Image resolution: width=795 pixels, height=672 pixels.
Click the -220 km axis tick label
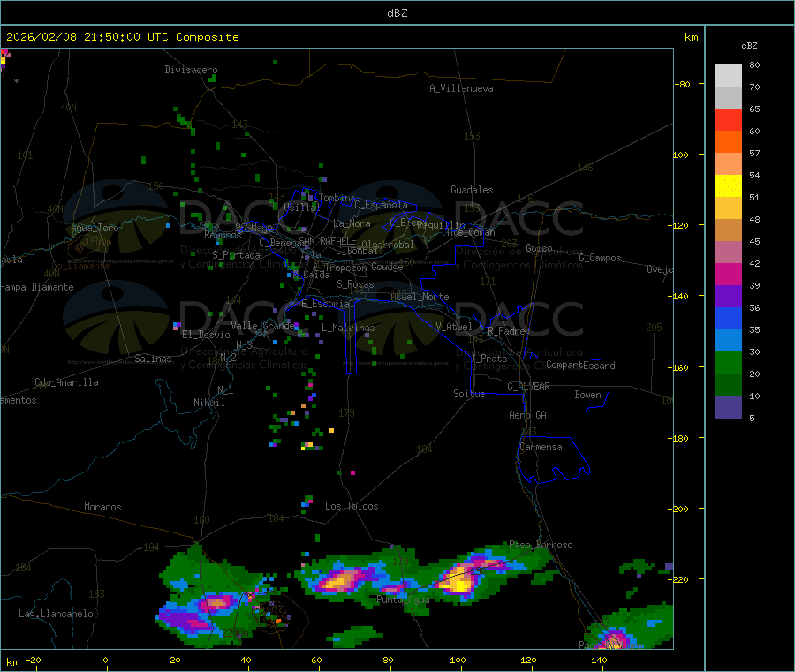678,579
